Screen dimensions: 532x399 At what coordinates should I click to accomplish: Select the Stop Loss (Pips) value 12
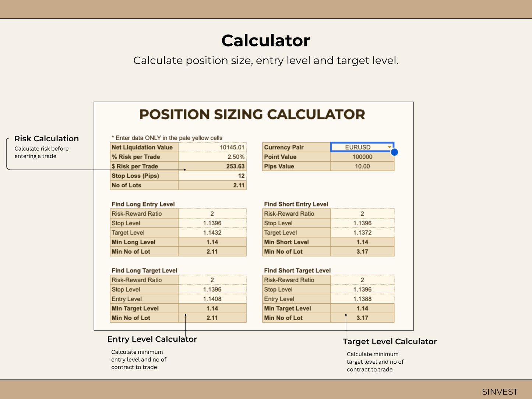point(212,176)
